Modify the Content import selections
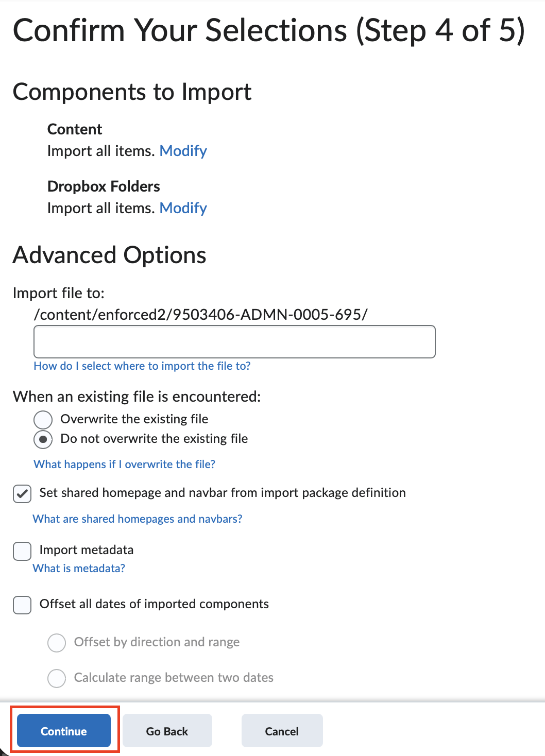 coord(183,150)
